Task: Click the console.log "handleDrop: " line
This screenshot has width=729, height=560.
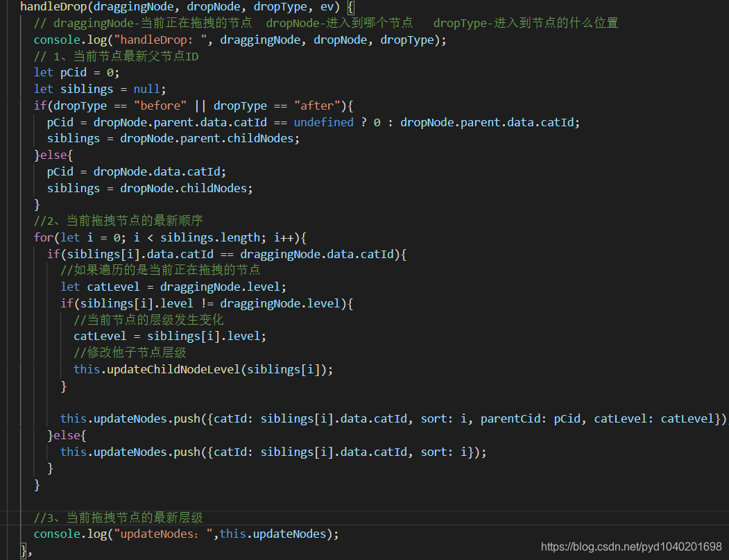Action: click(240, 40)
